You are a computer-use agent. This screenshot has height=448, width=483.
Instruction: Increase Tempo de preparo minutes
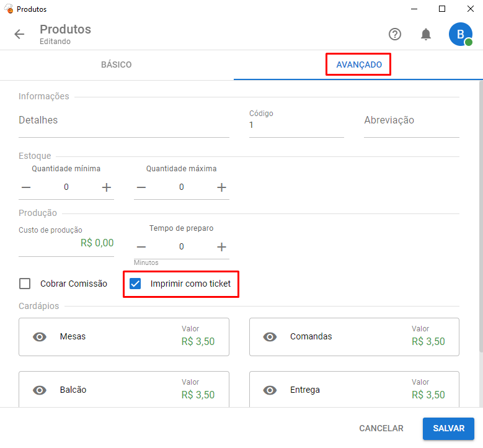(221, 246)
